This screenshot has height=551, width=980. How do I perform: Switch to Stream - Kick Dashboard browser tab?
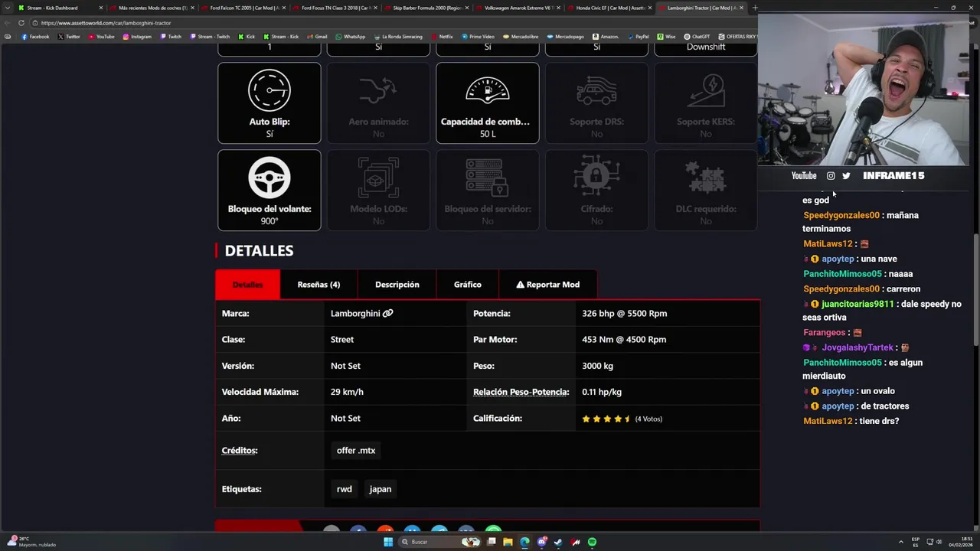coord(60,8)
